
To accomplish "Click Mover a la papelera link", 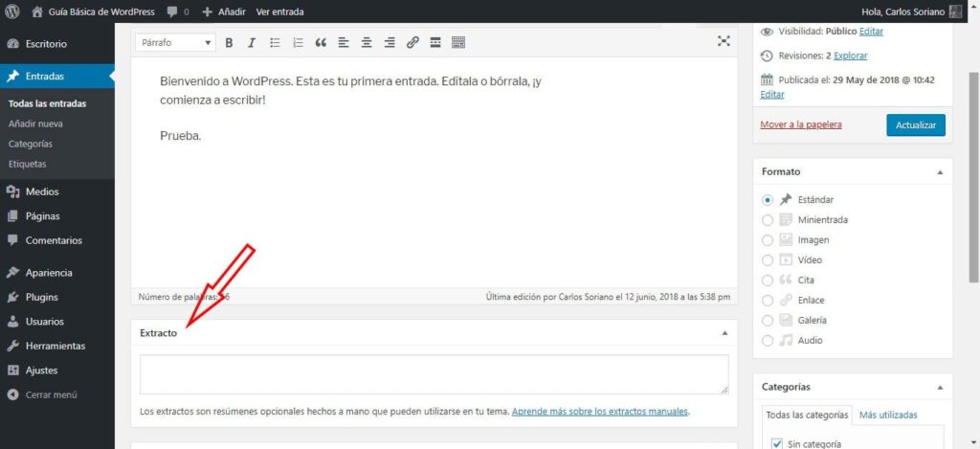I will click(x=801, y=124).
